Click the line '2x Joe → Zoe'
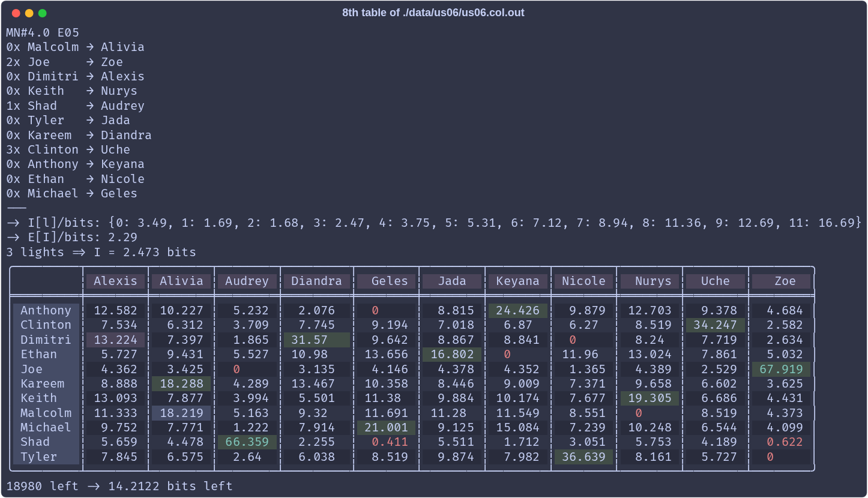Image resolution: width=868 pixels, height=498 pixels. point(64,62)
